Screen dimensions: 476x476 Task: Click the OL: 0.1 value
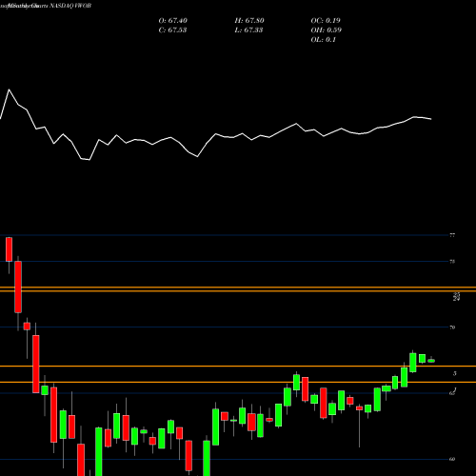pos(324,40)
